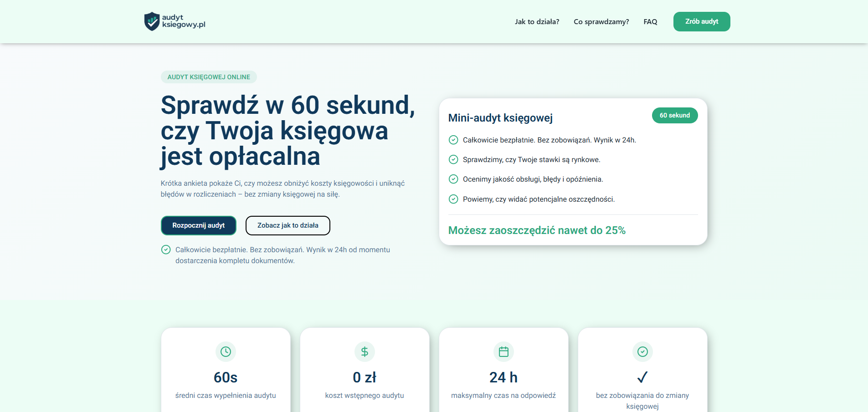Screen dimensions: 868x412
Task: Click the large checkmark in the 'bez zobowiązania' card
Action: 642,377
